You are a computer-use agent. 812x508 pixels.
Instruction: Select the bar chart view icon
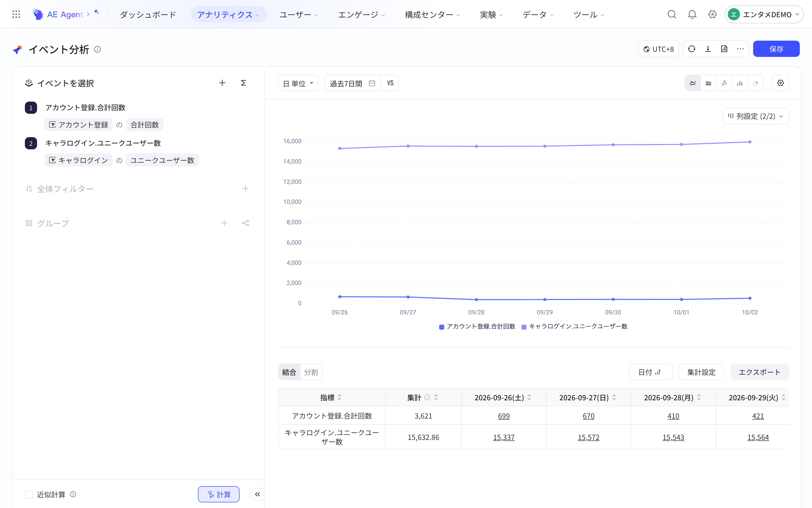(x=740, y=83)
